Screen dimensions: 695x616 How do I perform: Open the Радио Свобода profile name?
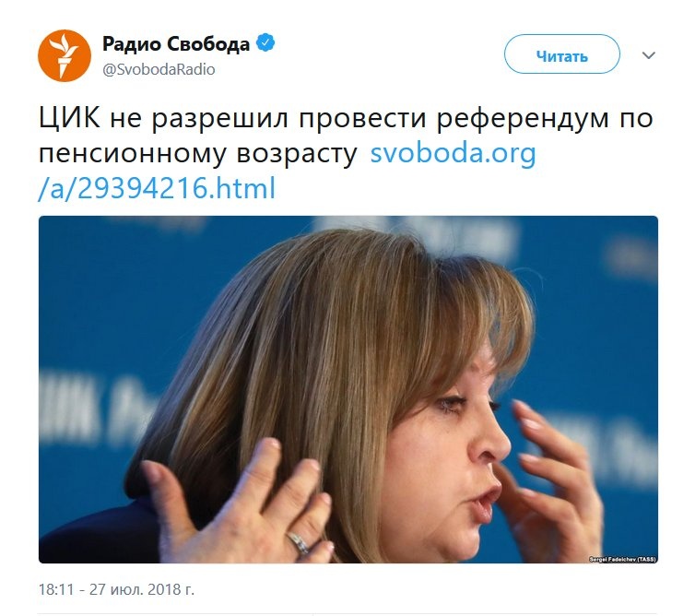point(176,44)
